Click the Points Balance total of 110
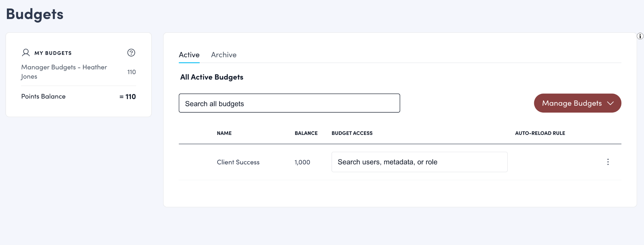The image size is (644, 245). pos(128,97)
